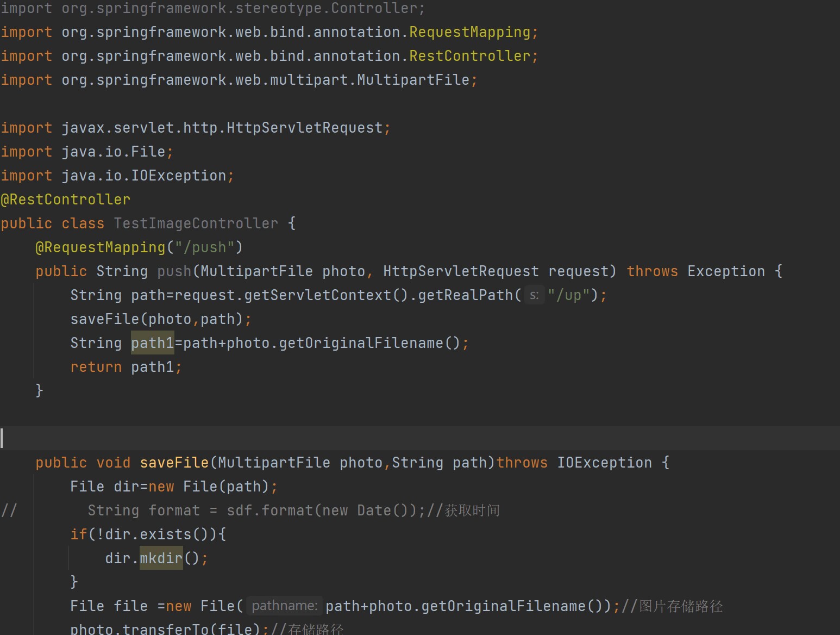Click the push method name

(174, 271)
